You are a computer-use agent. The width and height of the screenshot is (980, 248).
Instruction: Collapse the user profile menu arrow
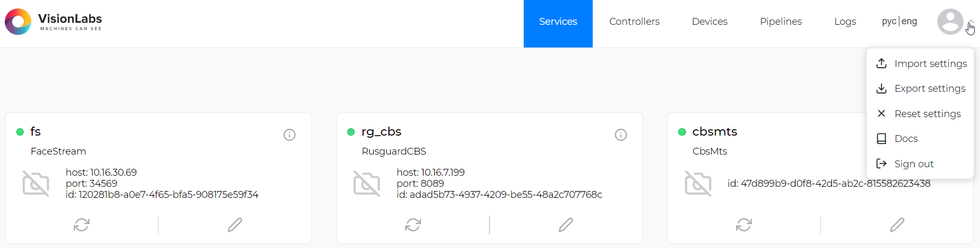971,22
